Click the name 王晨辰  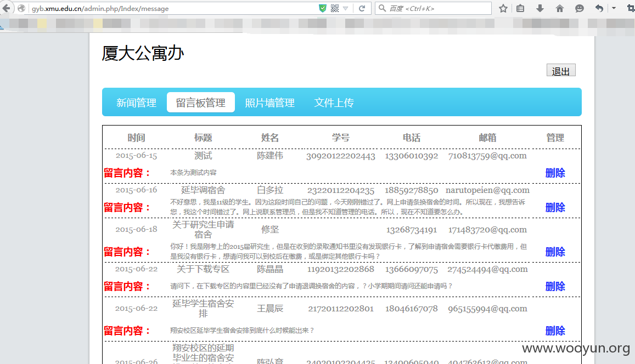(x=269, y=309)
